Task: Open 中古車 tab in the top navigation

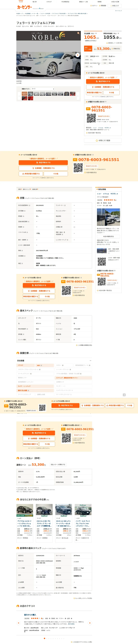Action: click(21, 2)
